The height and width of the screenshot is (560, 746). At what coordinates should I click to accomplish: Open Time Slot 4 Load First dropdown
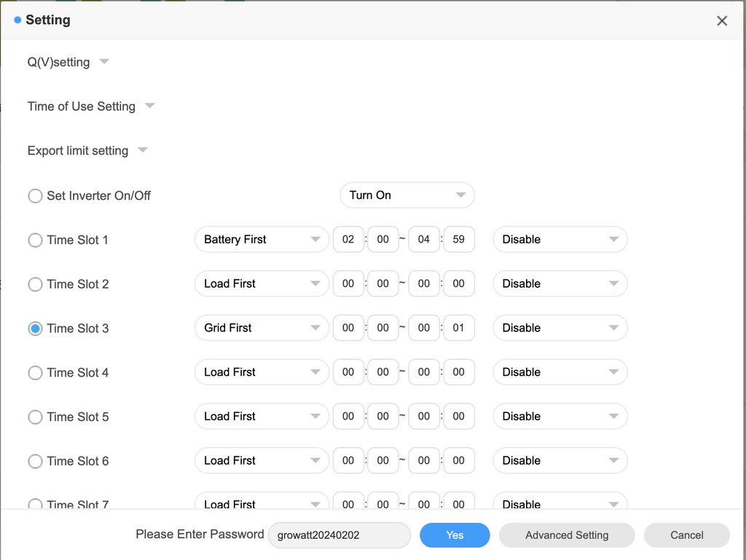(261, 372)
